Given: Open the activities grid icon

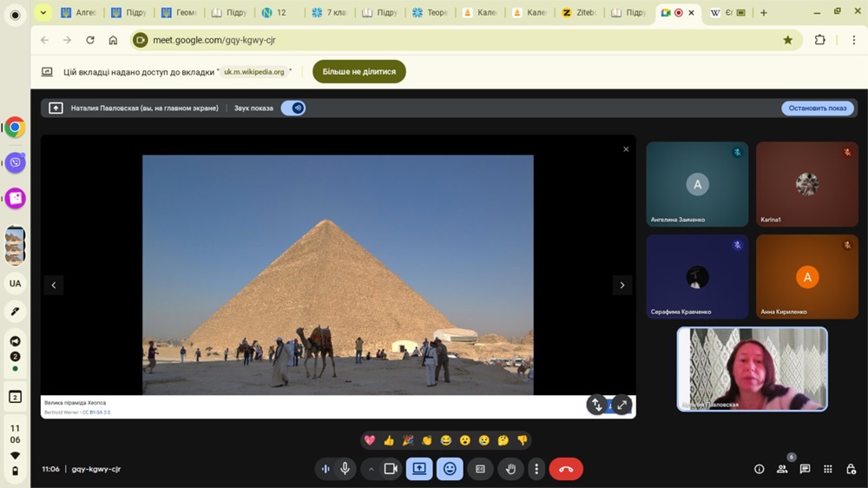Looking at the screenshot, I should point(827,469).
